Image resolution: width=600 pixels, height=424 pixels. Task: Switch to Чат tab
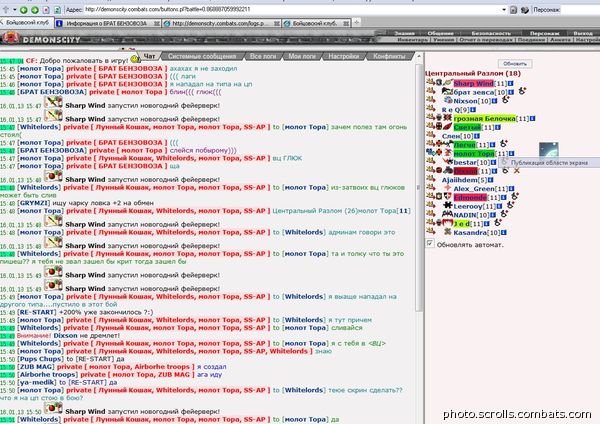point(149,57)
